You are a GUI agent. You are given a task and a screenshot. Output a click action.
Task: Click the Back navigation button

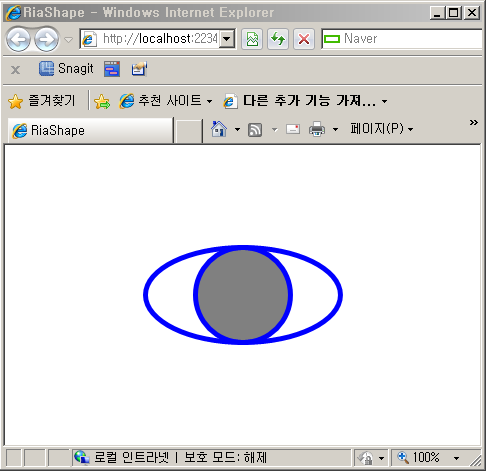click(x=18, y=40)
